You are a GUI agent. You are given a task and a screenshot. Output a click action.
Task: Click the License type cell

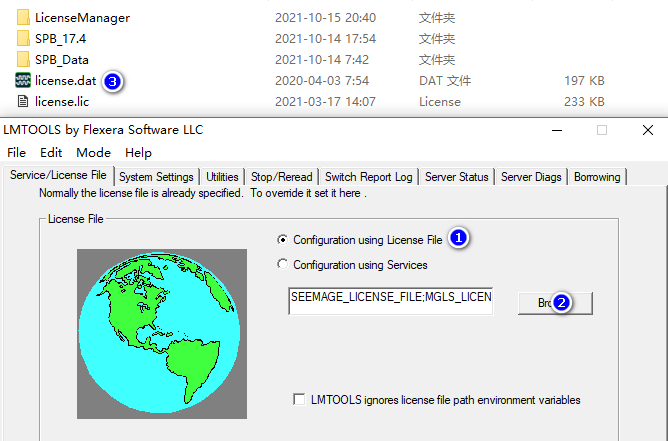click(x=440, y=101)
